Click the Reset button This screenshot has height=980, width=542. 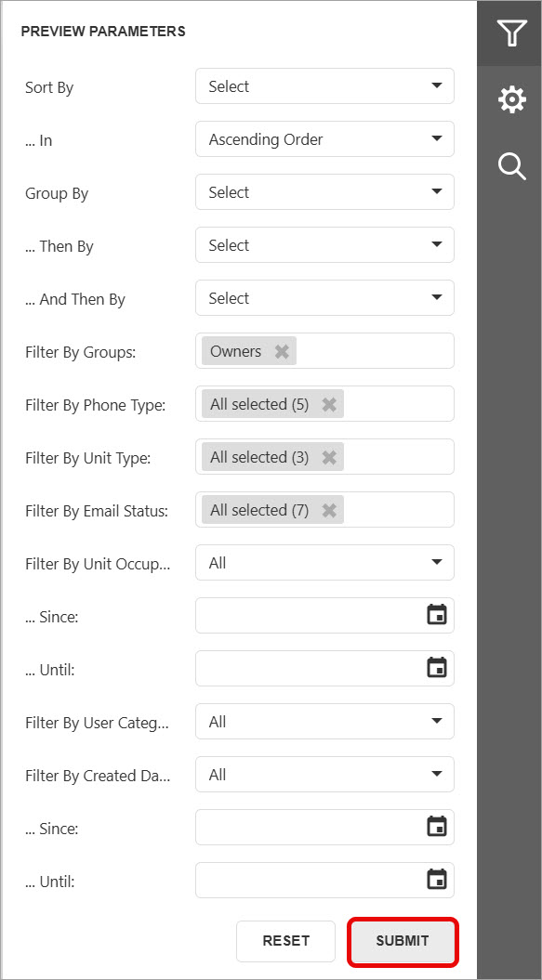click(286, 941)
